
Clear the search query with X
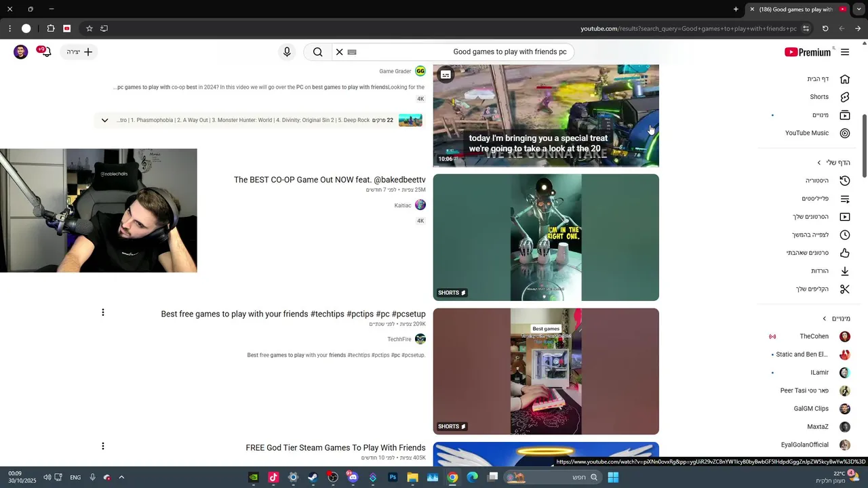(x=340, y=52)
